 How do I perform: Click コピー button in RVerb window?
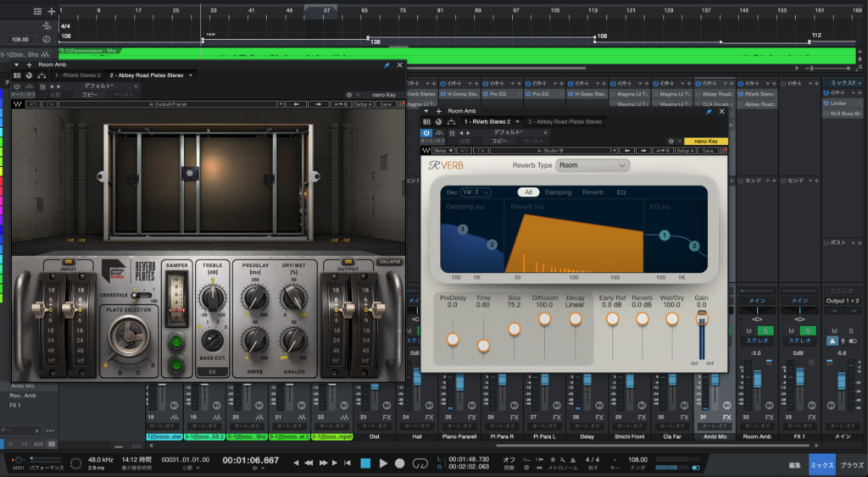499,141
